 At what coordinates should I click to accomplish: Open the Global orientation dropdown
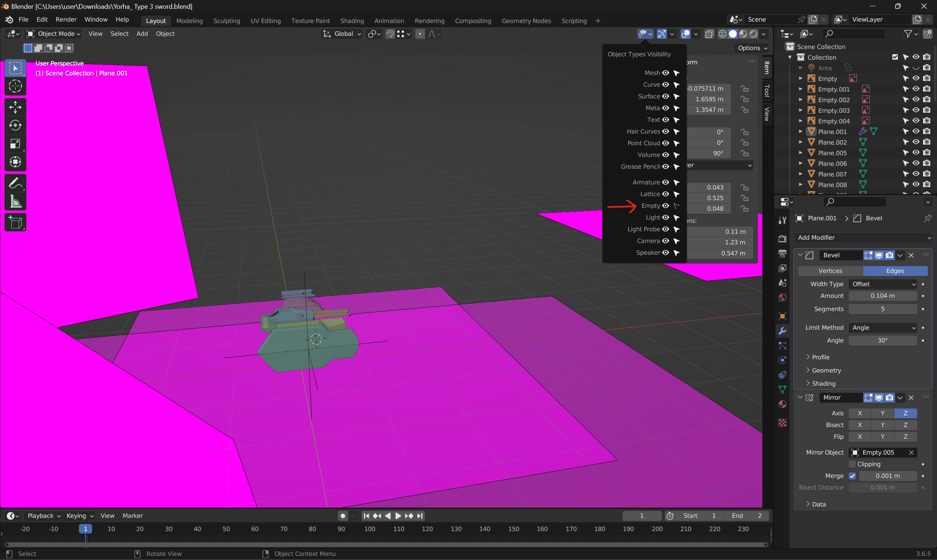point(342,34)
